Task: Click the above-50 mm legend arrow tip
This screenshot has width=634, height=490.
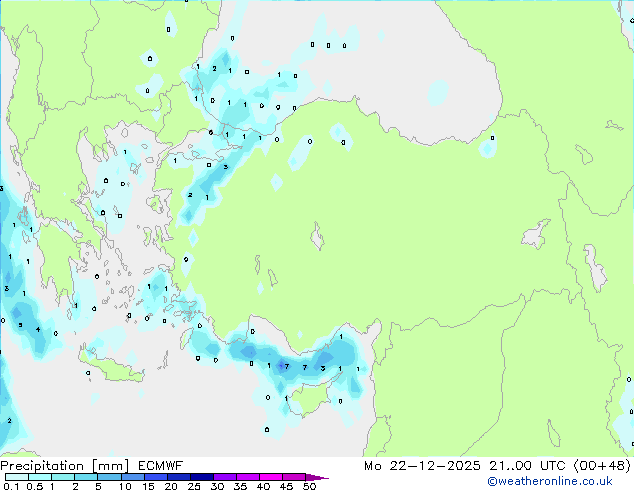Action: tap(317, 477)
